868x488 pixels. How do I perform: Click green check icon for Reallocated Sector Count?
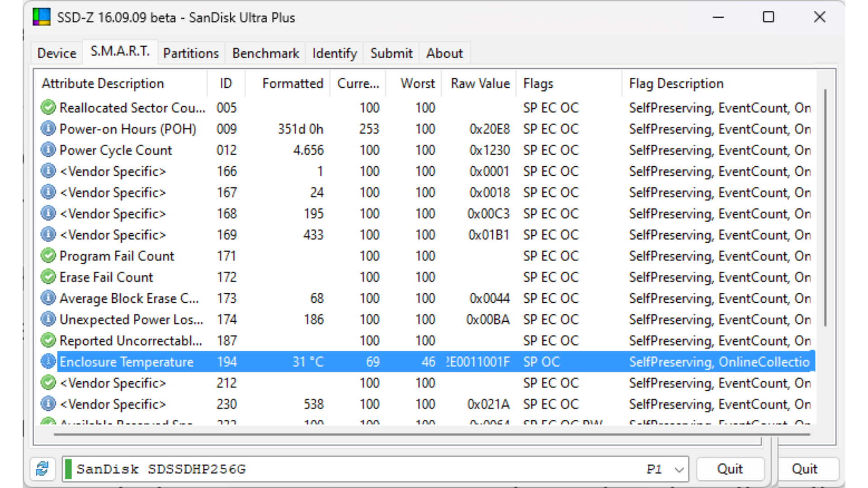pyautogui.click(x=48, y=108)
